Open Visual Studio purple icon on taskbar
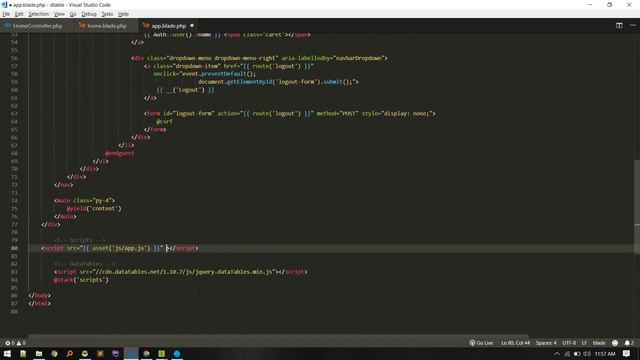The image size is (640, 360). (x=116, y=353)
